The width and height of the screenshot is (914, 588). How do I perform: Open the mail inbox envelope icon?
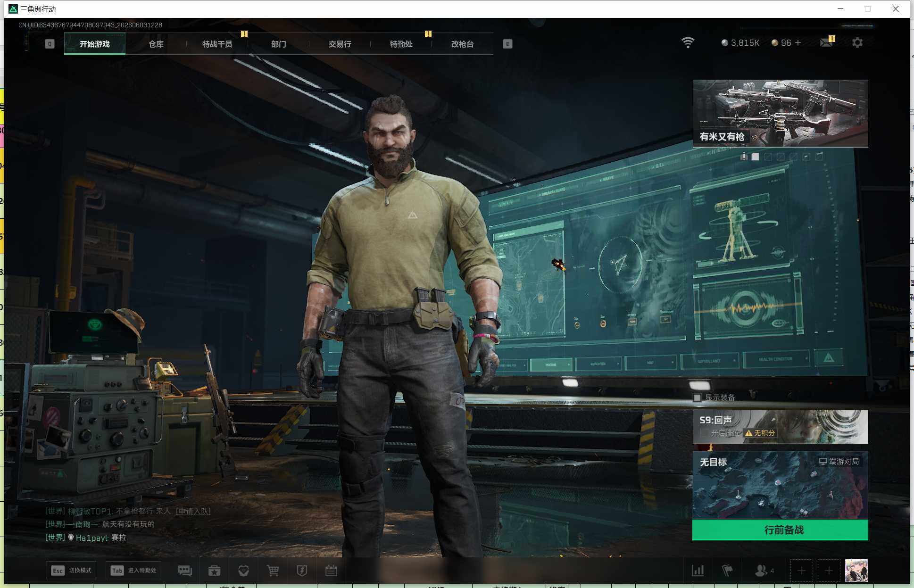tap(826, 43)
